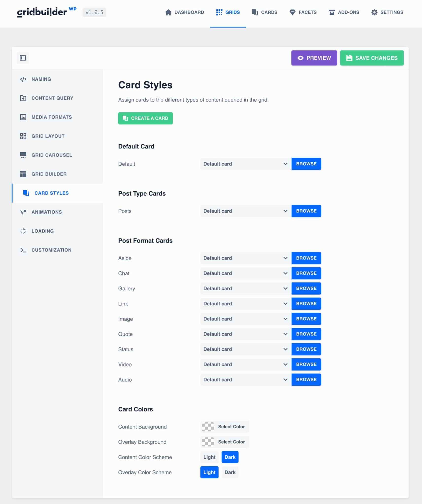Screen dimensions: 422x504
Task: Click the Grid Layout squares icon
Action: click(x=23, y=136)
